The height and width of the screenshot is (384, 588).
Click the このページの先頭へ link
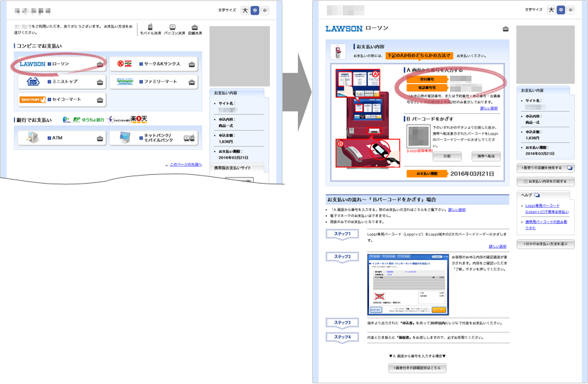(x=186, y=164)
